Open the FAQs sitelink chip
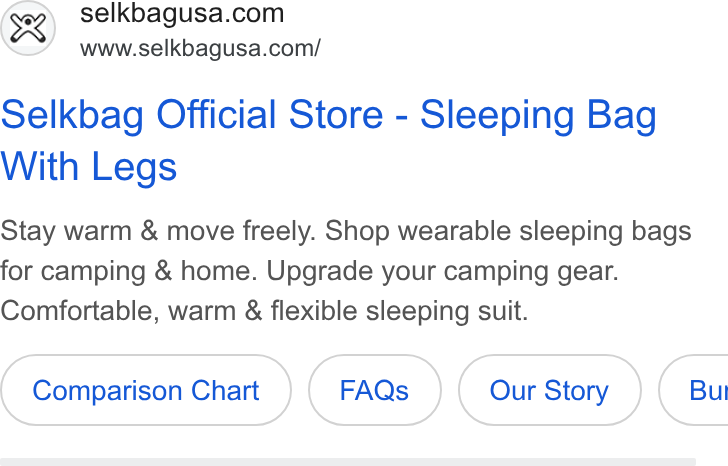 (375, 390)
